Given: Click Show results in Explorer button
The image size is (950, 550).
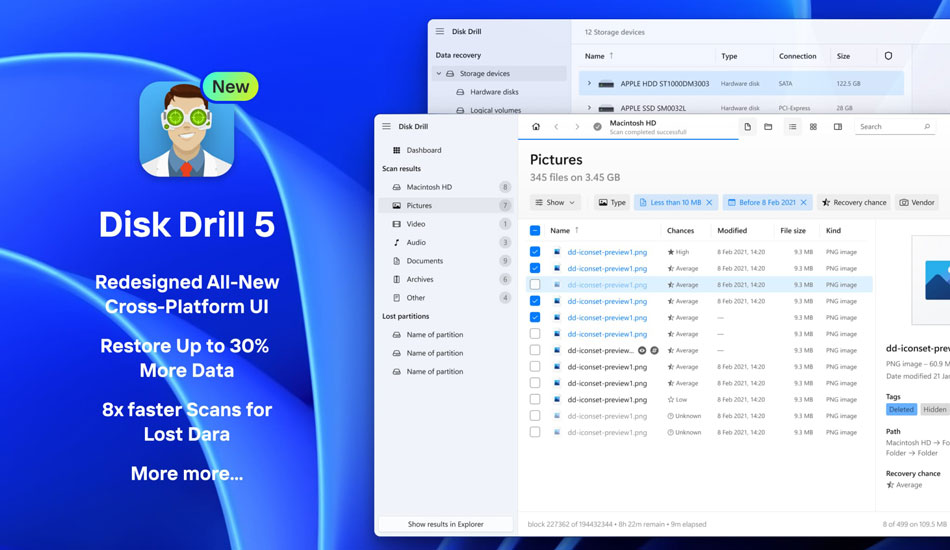Looking at the screenshot, I should [445, 524].
